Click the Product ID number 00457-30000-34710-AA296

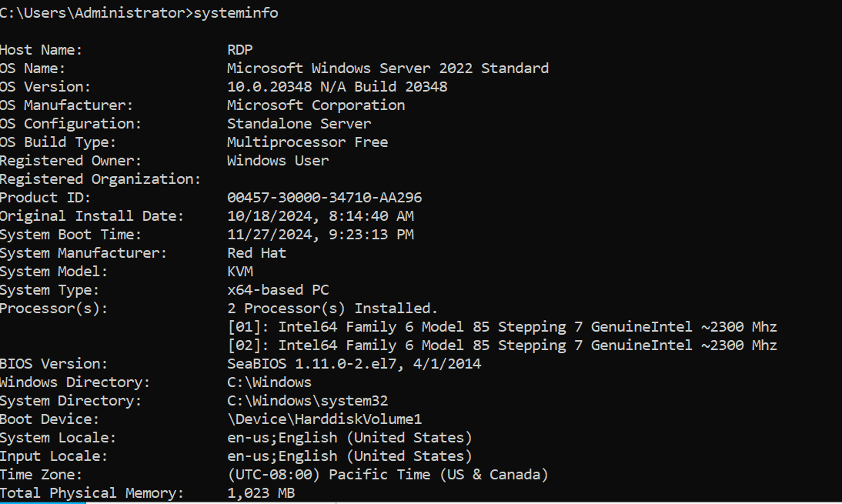(x=324, y=198)
